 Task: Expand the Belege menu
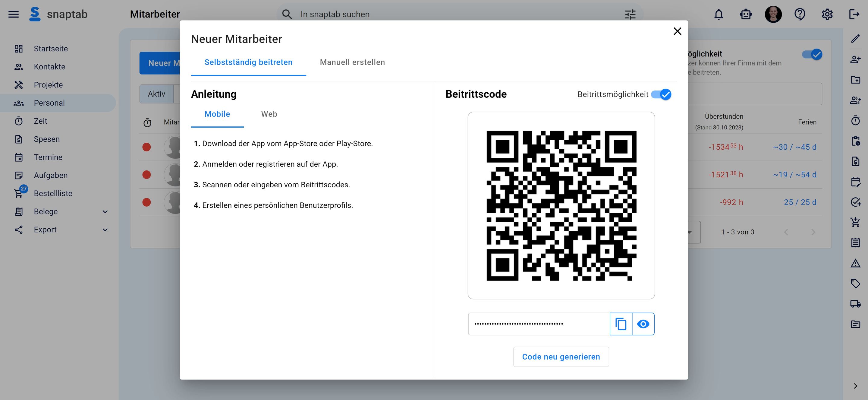point(105,211)
